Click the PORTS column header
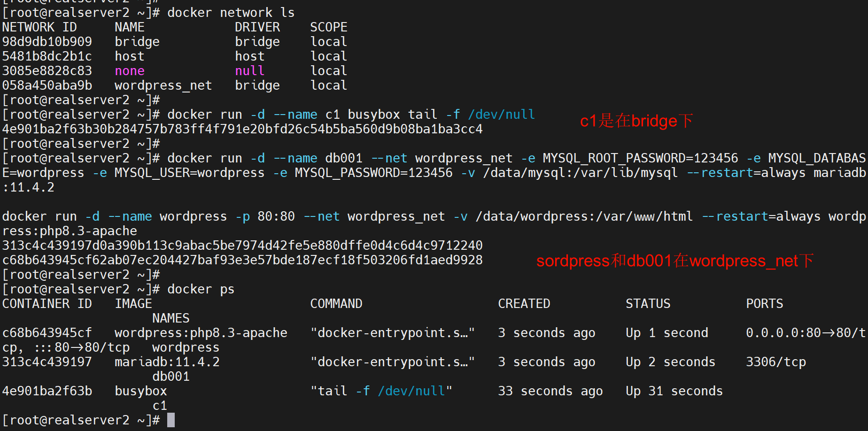 764,304
